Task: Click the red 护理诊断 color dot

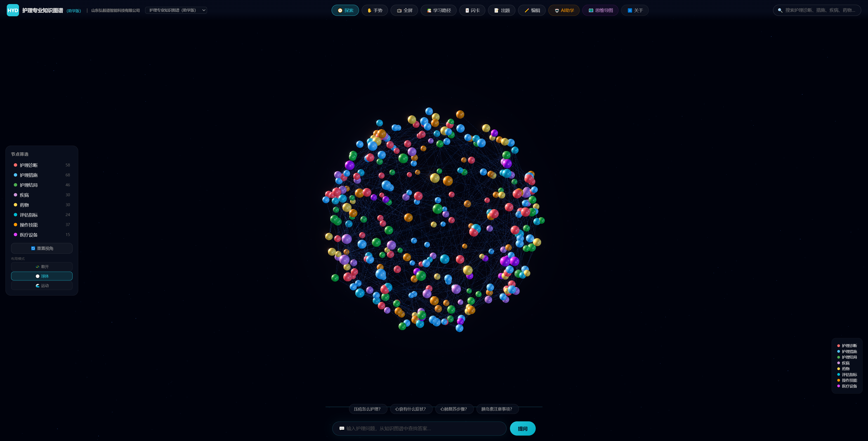Action: 16,165
